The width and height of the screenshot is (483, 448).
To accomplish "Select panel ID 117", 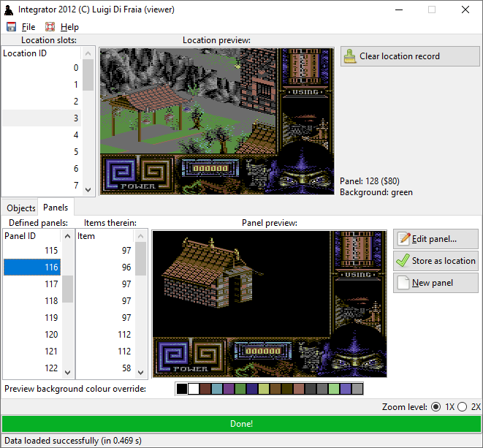I will (32, 284).
